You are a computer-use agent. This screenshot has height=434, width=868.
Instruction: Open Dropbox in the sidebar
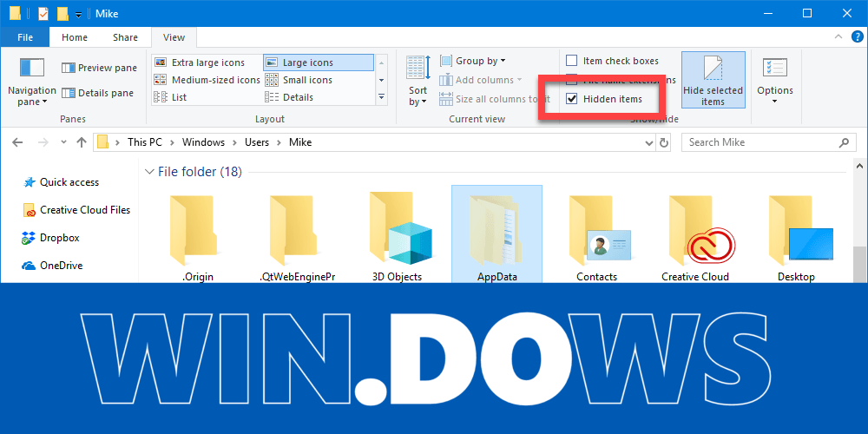[x=51, y=238]
